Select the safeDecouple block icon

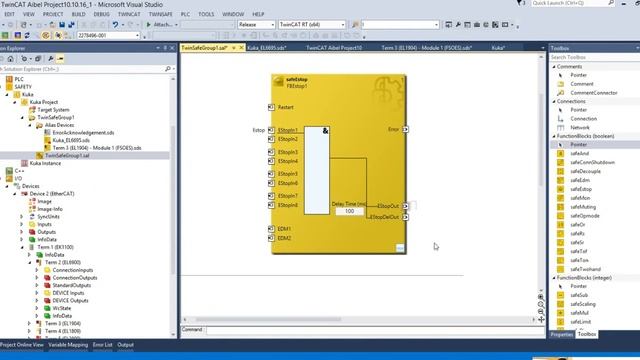[560, 171]
